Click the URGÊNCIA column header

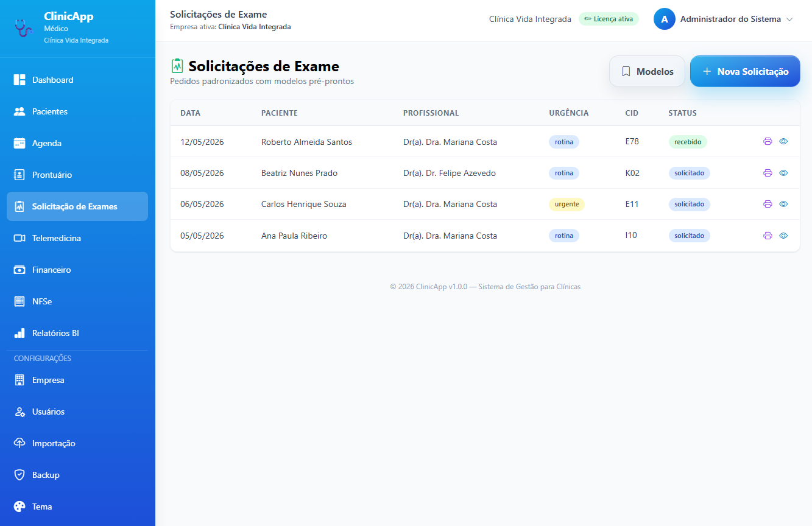click(569, 113)
